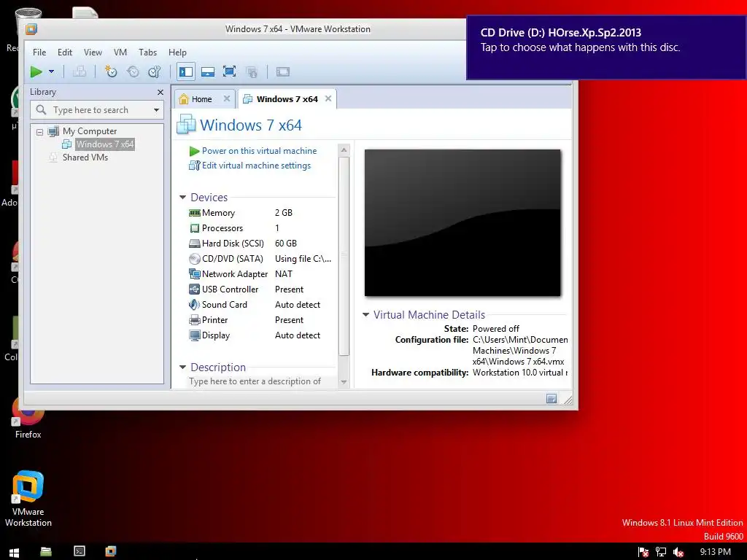This screenshot has width=747, height=560.
Task: Switch to the Home tab
Action: [x=201, y=99]
